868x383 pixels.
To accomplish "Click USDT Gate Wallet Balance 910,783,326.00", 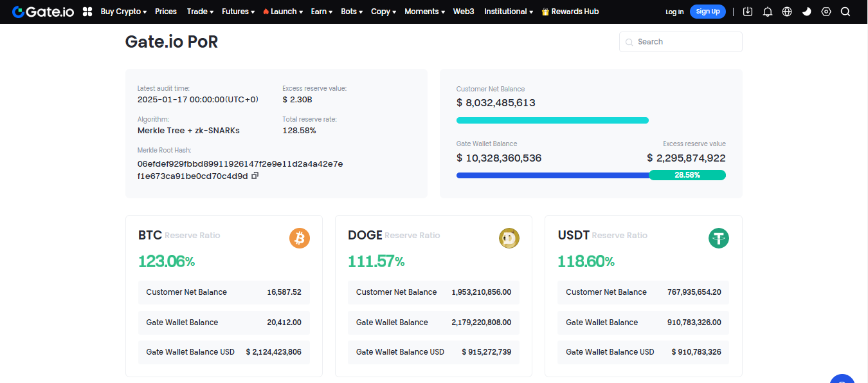I will [694, 322].
